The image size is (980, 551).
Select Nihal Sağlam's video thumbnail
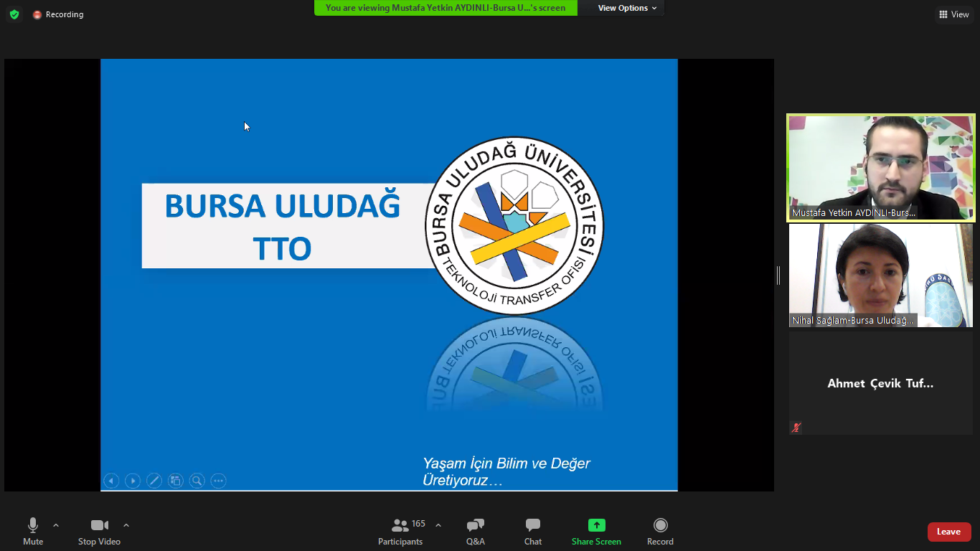pyautogui.click(x=881, y=275)
